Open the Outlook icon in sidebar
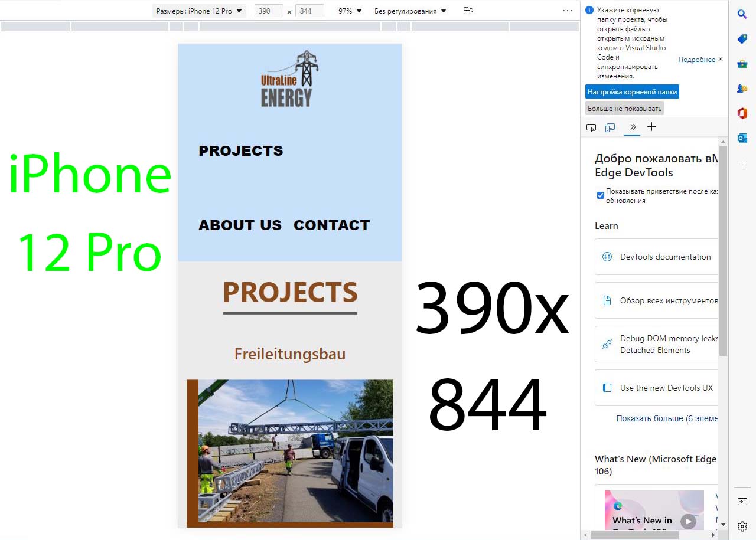This screenshot has height=540, width=756. click(742, 138)
